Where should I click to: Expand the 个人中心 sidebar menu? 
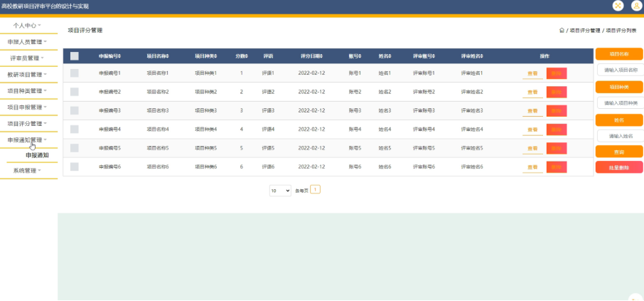[27, 26]
